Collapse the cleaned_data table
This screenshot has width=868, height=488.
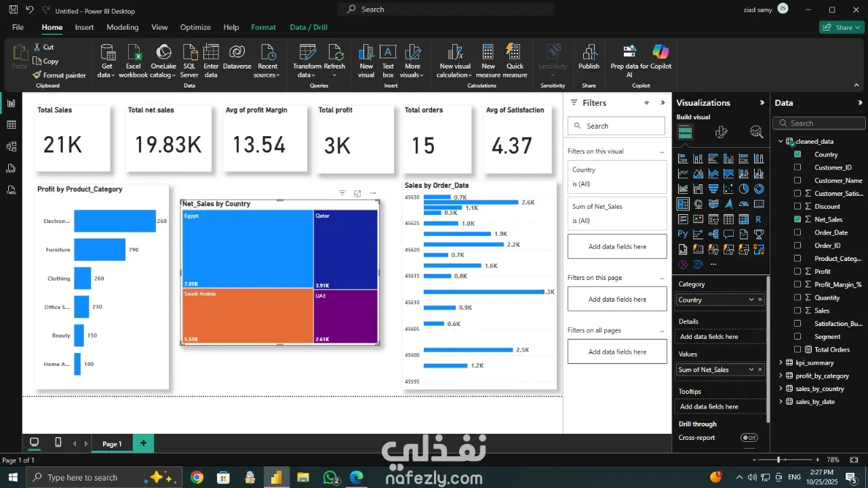781,142
